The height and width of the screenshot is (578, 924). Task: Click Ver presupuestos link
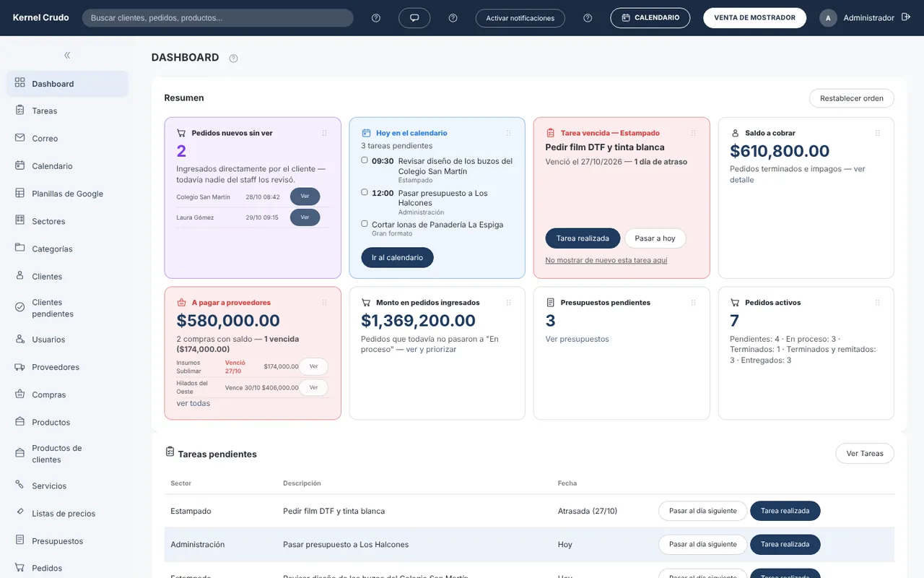pos(577,339)
